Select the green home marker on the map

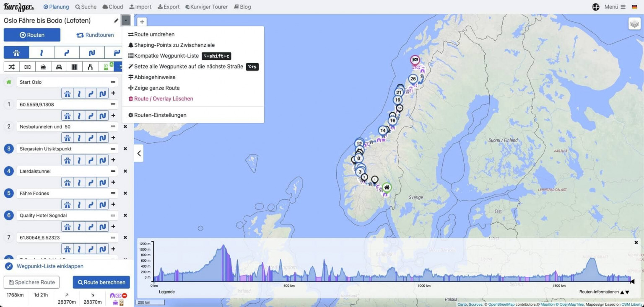point(387,187)
